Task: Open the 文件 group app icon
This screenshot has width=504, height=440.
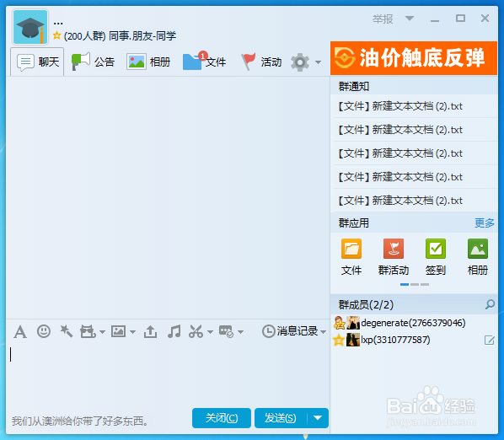Action: 351,249
